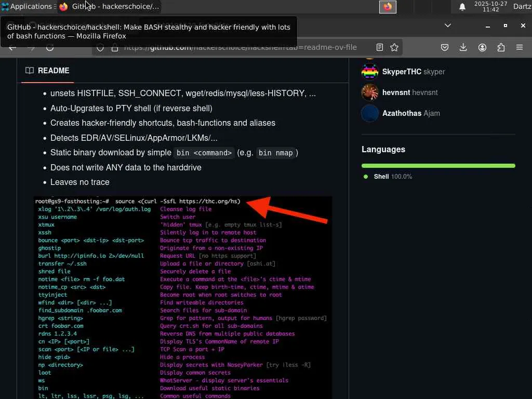The width and height of the screenshot is (532, 399).
Task: Open the Downloads panel
Action: pyautogui.click(x=463, y=47)
